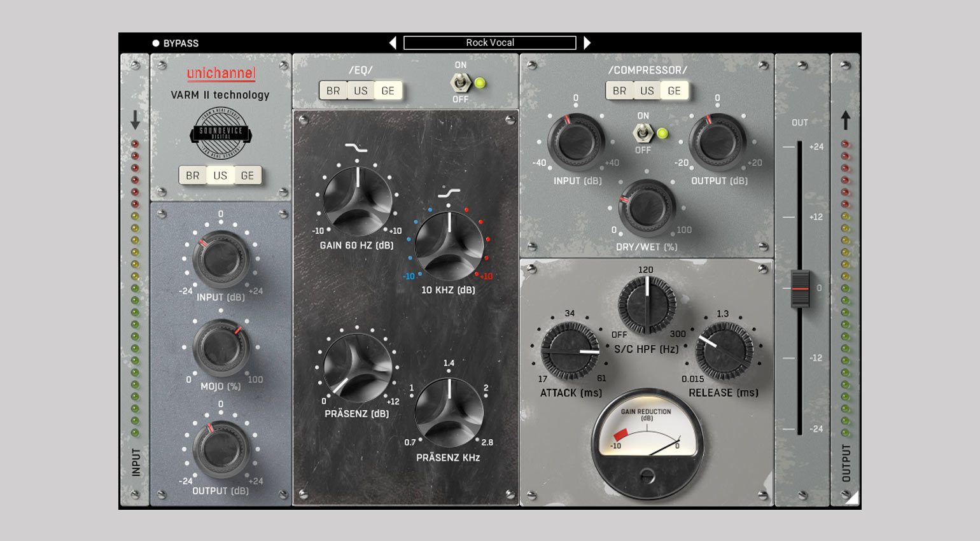Click the main INPUT (dB) knob
Screen dimensions: 980x541
(221, 258)
